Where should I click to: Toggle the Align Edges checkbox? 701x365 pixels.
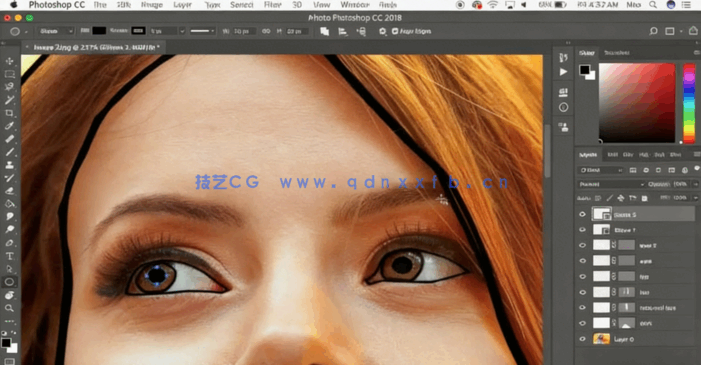click(395, 31)
